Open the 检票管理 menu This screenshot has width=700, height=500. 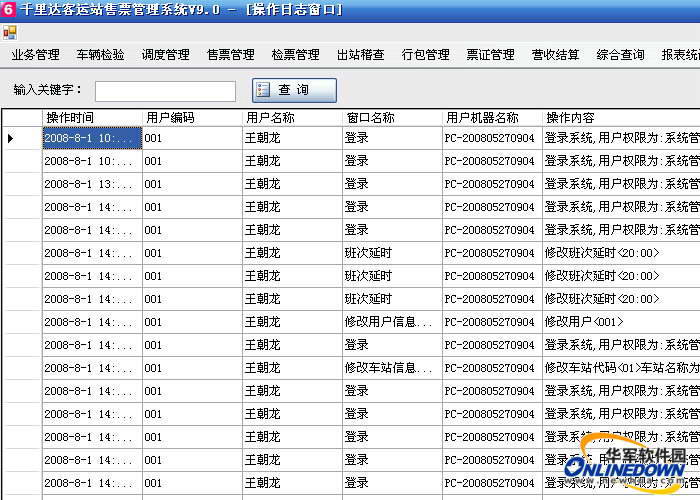[x=295, y=55]
